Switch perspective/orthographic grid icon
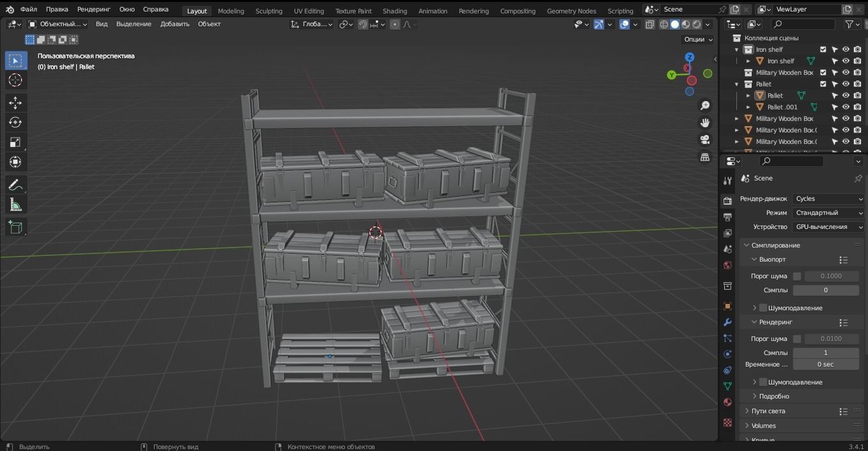 point(705,157)
